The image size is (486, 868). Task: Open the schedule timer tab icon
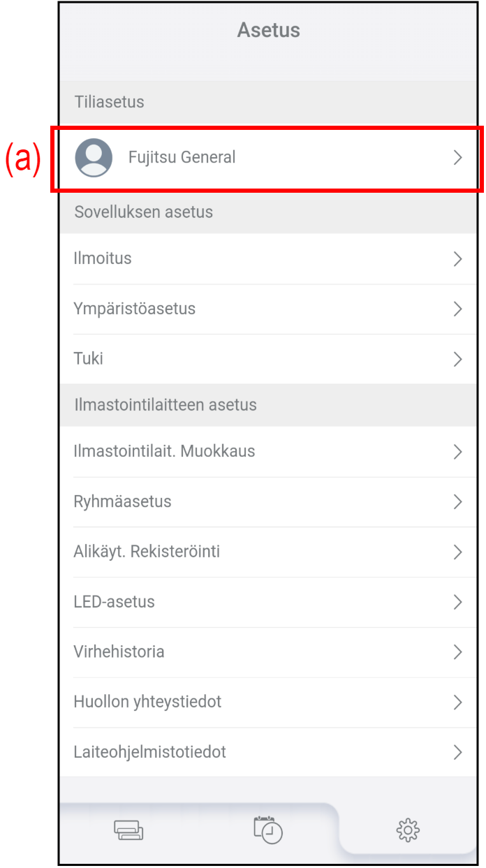pyautogui.click(x=268, y=830)
